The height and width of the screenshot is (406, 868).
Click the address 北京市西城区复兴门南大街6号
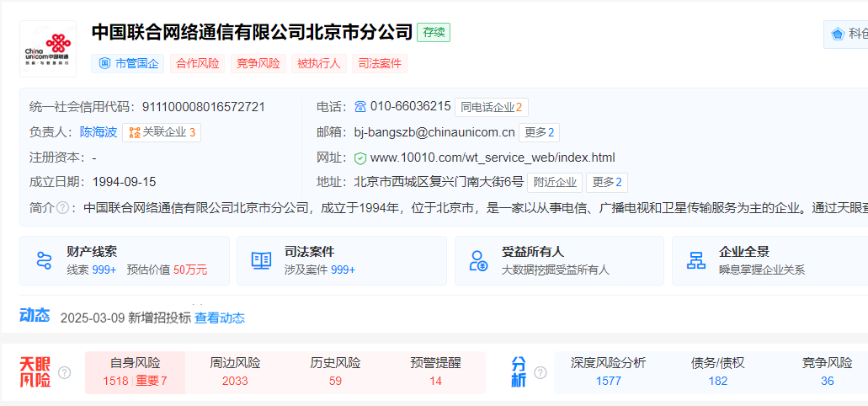pyautogui.click(x=439, y=182)
